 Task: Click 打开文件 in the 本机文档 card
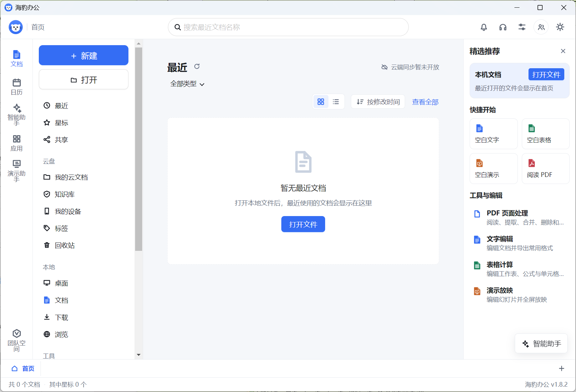[x=546, y=75]
